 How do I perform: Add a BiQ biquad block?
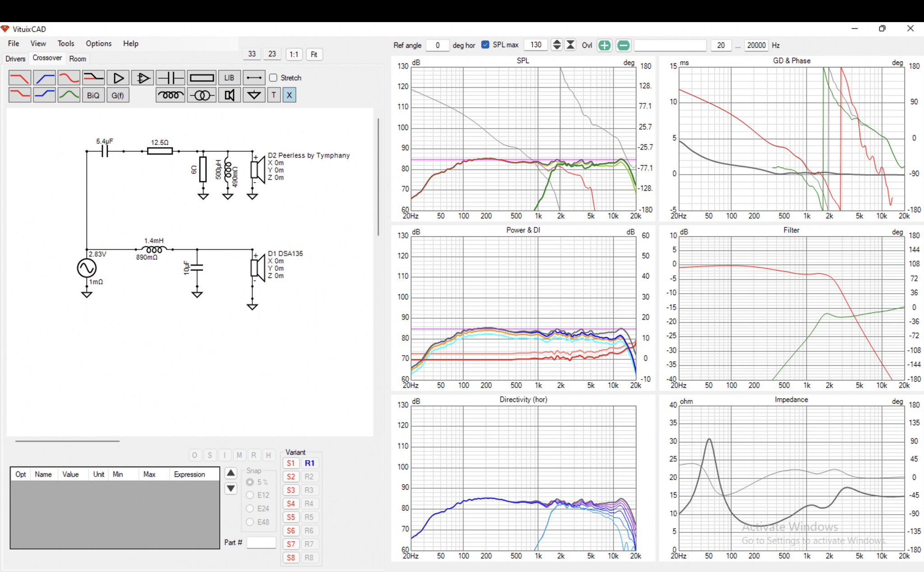(93, 95)
